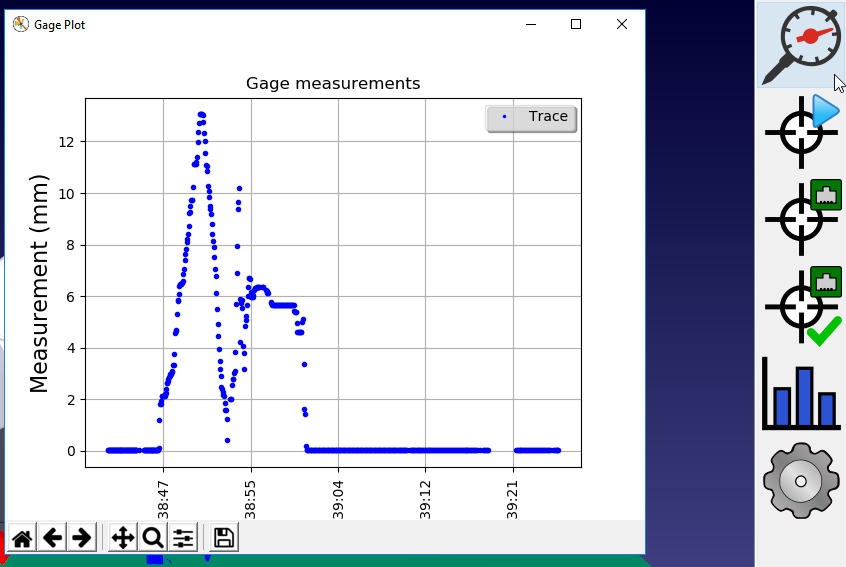Click the crosshair icon with green checkmark
Screen dimensions: 846x567
click(x=800, y=306)
